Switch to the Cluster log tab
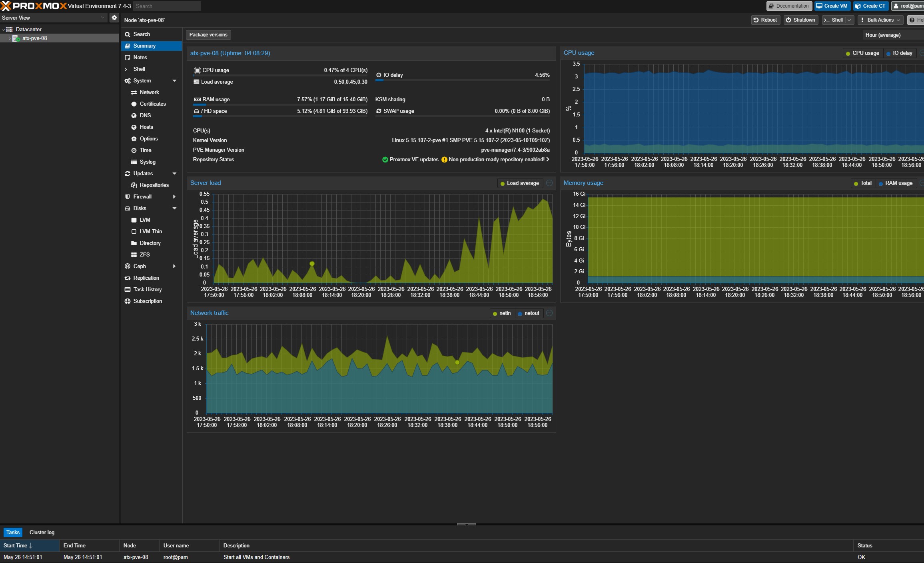This screenshot has width=924, height=563. 42,532
